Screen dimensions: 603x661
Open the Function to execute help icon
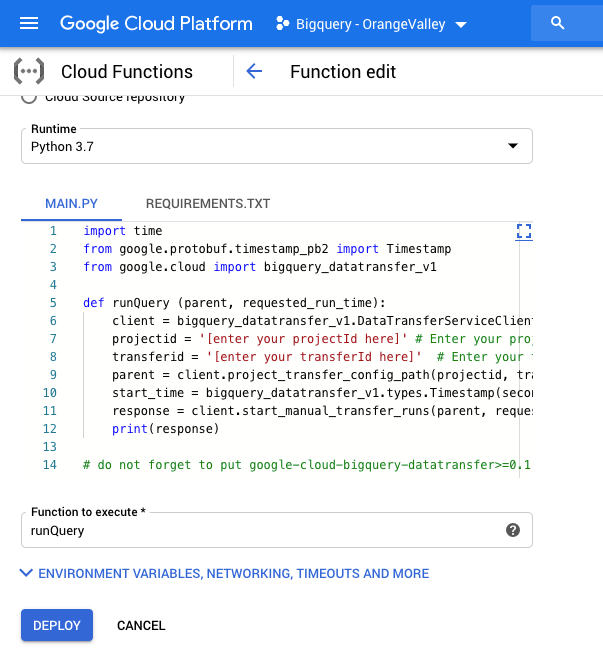point(513,530)
